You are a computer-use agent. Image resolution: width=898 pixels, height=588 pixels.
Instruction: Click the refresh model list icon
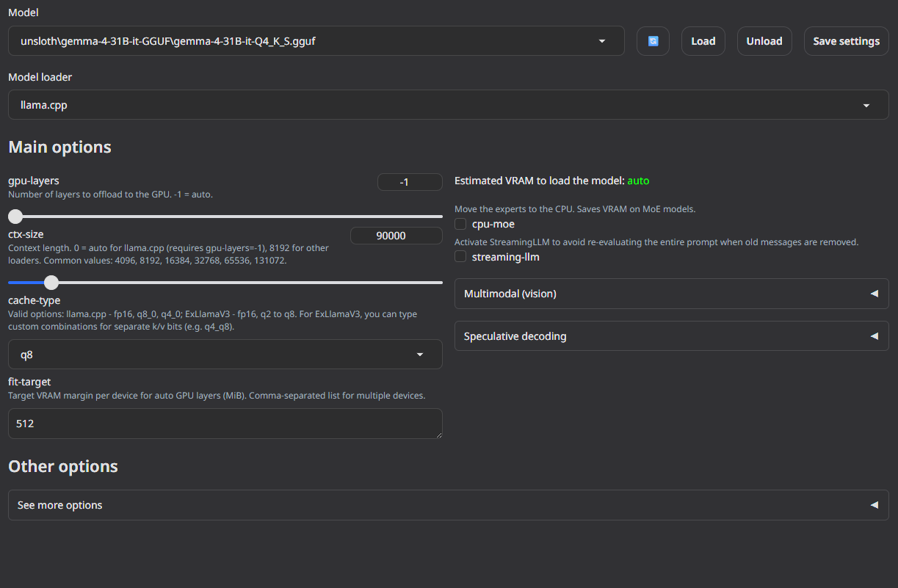pyautogui.click(x=653, y=41)
